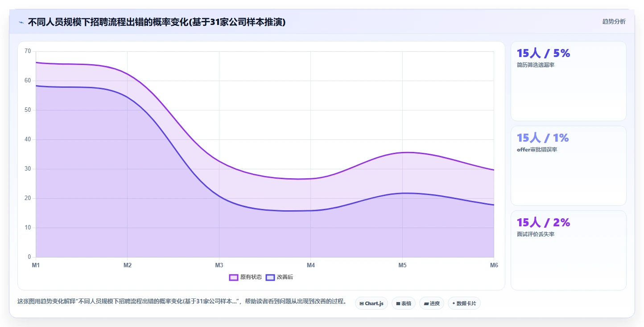Viewport: 644px width, 327px height.
Task: Toggle the 改善后 legend swatch
Action: pos(270,277)
